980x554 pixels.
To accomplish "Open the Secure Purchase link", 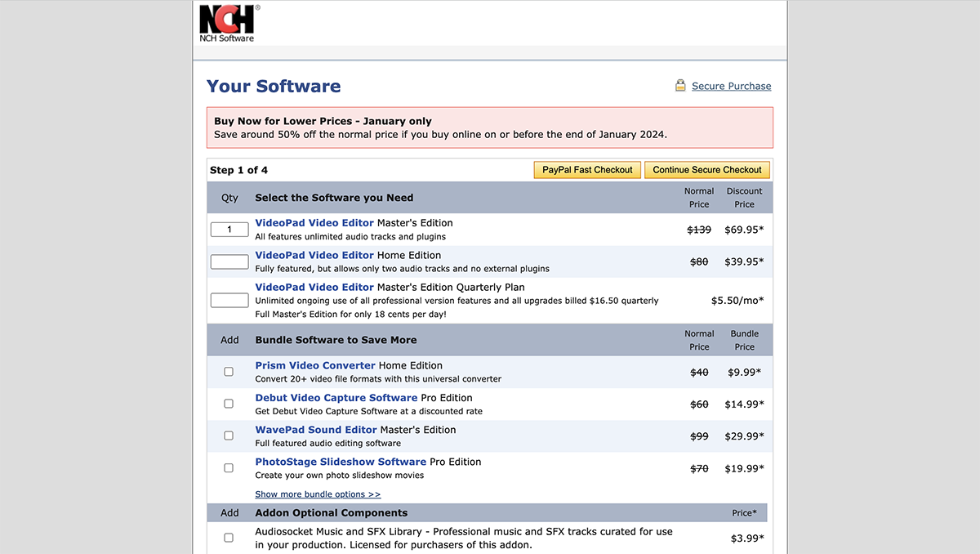I will 731,86.
